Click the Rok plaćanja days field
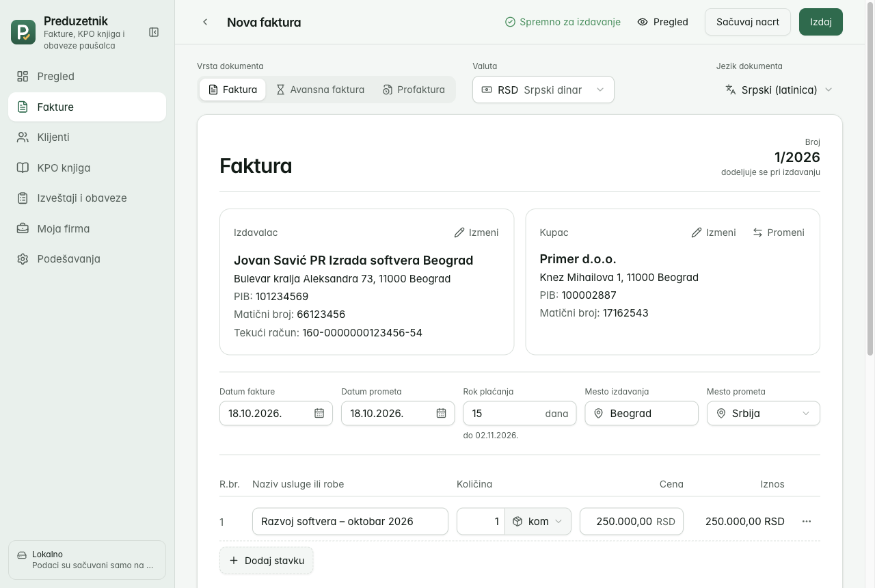Screen dimensions: 875x588 [520, 413]
